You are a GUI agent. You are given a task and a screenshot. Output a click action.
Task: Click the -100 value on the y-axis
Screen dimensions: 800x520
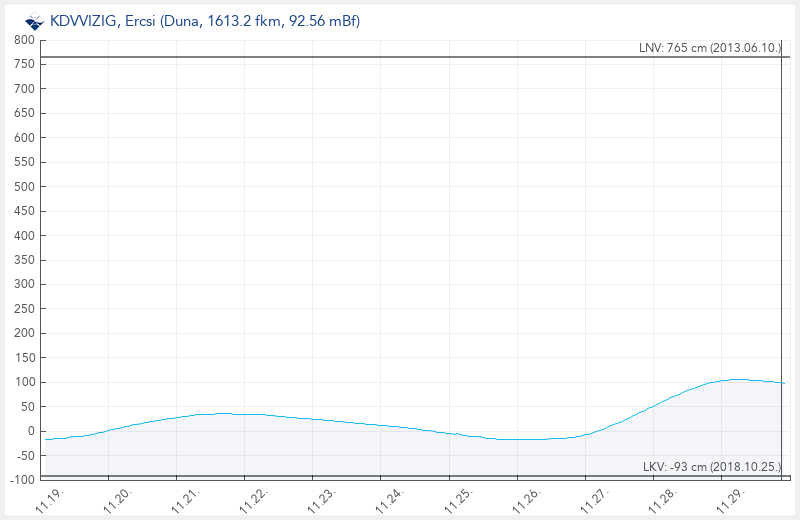[x=22, y=480]
